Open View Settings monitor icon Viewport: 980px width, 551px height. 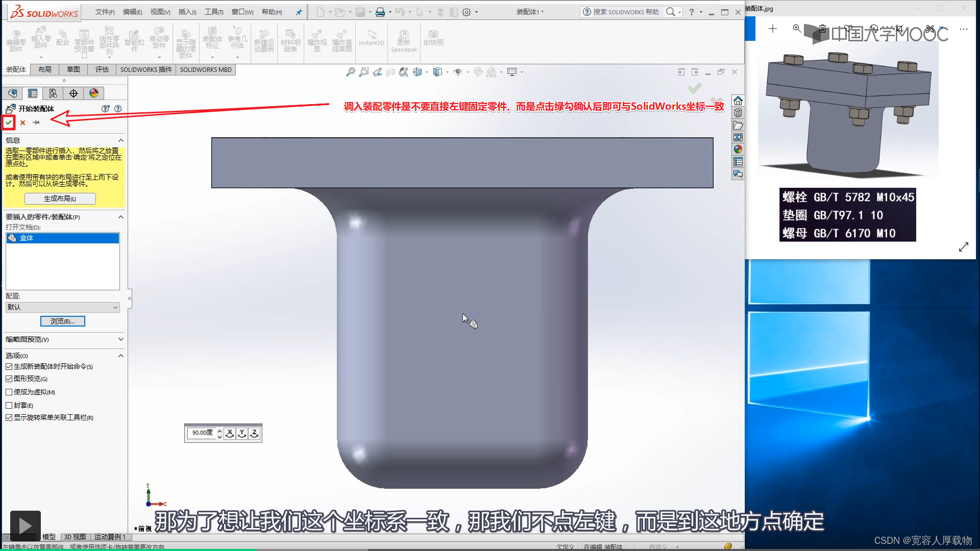coord(512,72)
